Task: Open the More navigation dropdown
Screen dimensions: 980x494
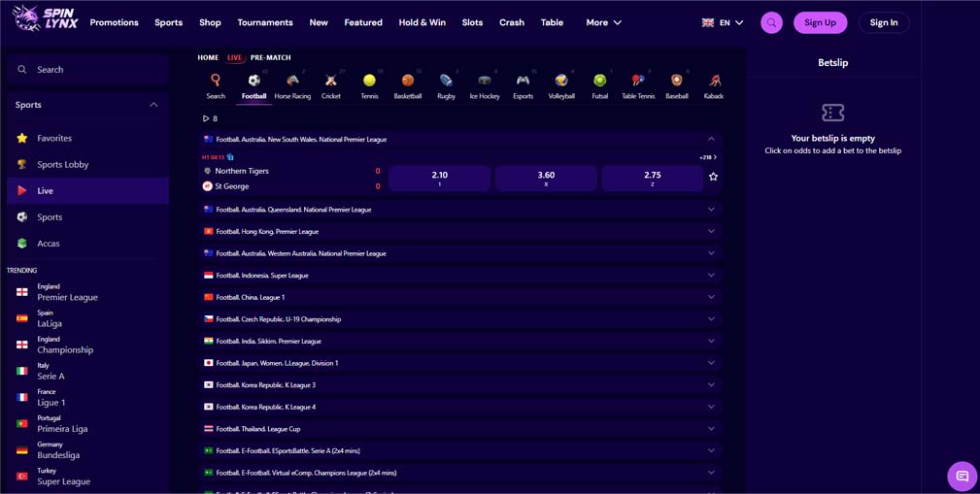Action: (x=604, y=22)
